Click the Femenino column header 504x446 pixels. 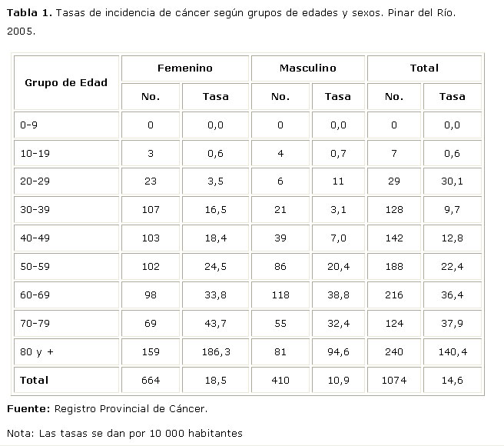184,68
